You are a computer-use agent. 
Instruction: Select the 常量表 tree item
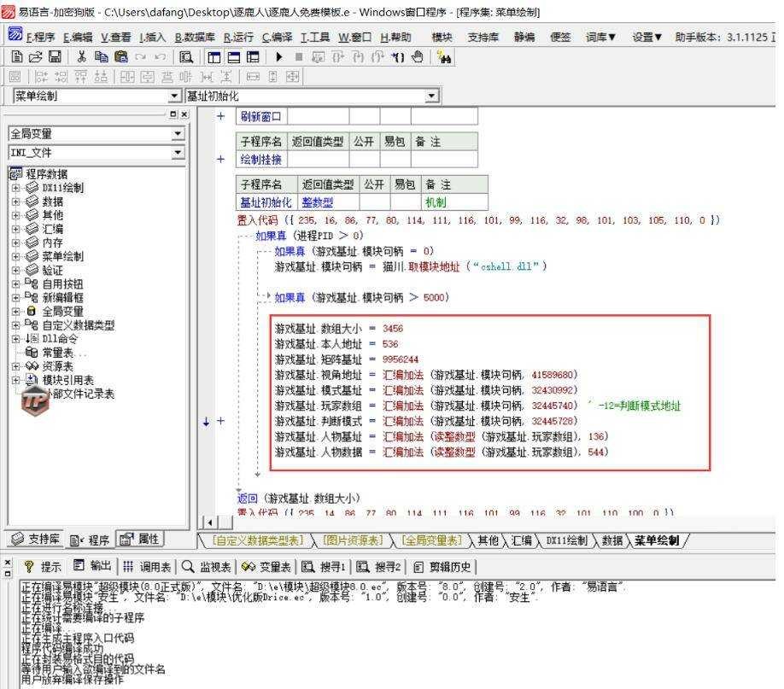click(x=57, y=353)
